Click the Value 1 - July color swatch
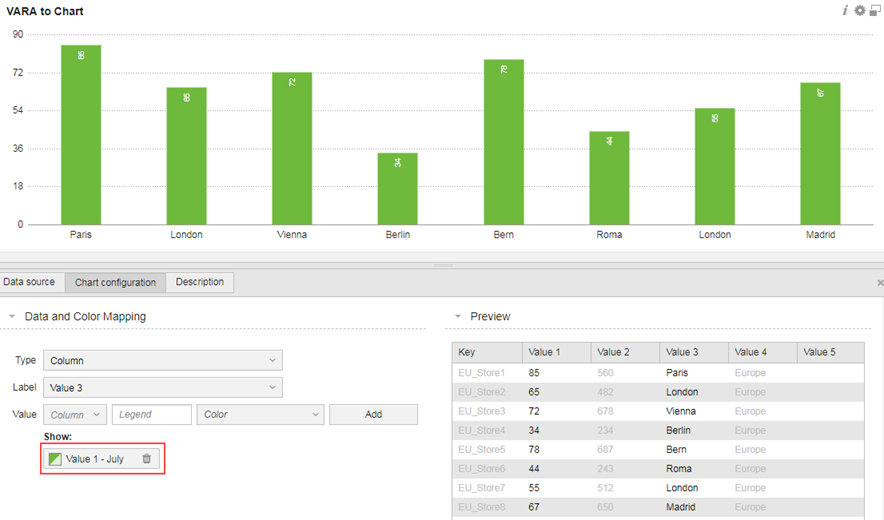 [x=56, y=459]
